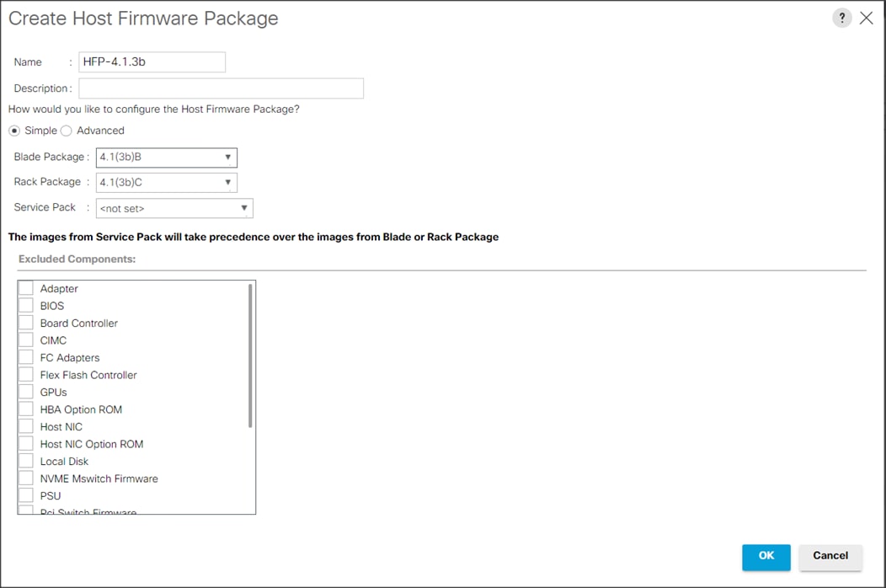886x588 pixels.
Task: Enable the Local Disk checkbox
Action: (26, 461)
